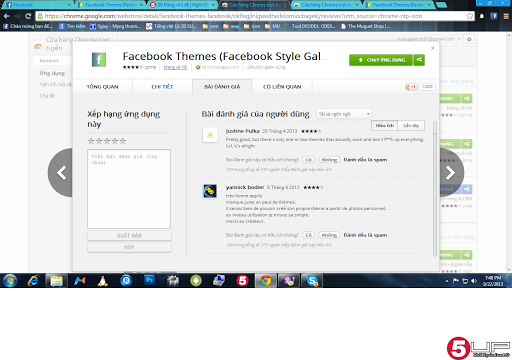The width and height of the screenshot is (512, 360).
Task: Show the previous item with left arrow
Action: tap(61, 173)
